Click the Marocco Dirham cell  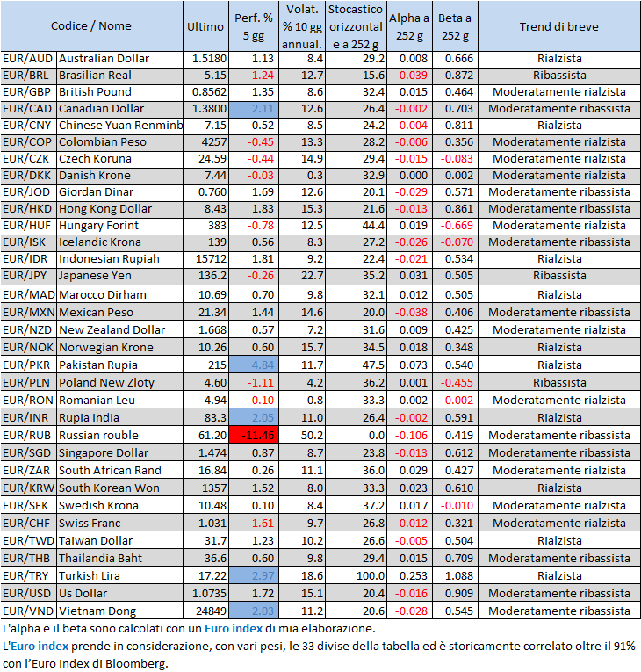120,295
